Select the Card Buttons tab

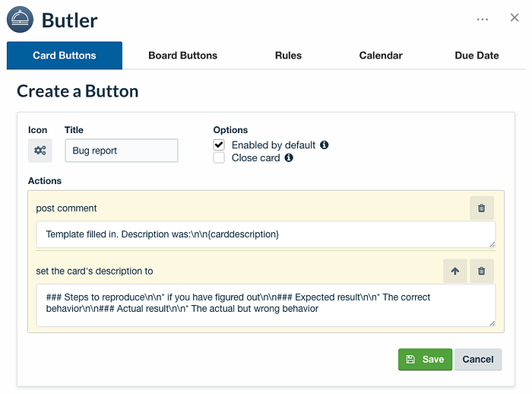pos(65,56)
